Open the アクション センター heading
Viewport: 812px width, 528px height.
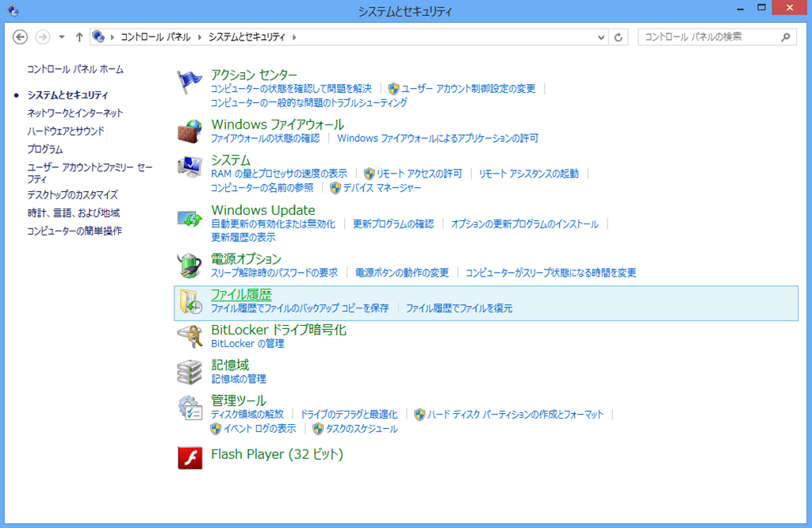click(x=254, y=75)
